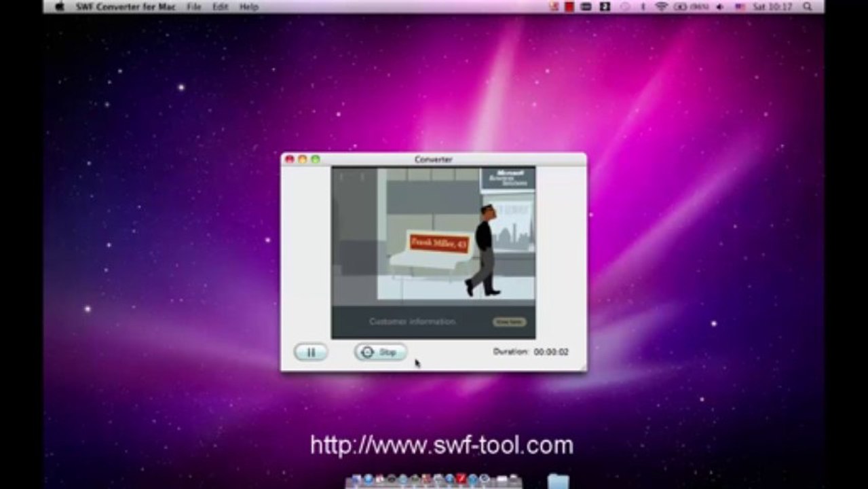Click the Time Machine icon in menu bar
This screenshot has width=868, height=489.
625,7
